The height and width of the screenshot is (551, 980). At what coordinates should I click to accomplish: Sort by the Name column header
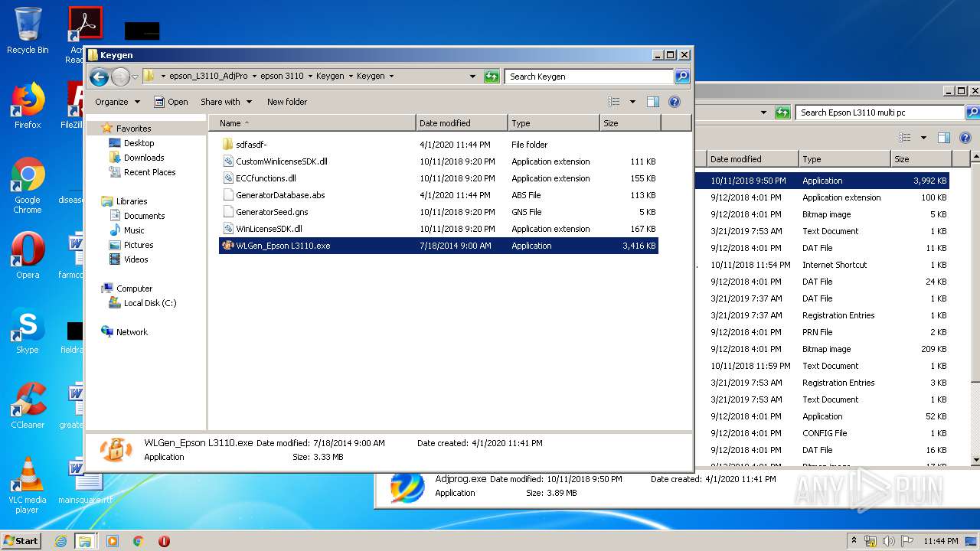(x=312, y=123)
